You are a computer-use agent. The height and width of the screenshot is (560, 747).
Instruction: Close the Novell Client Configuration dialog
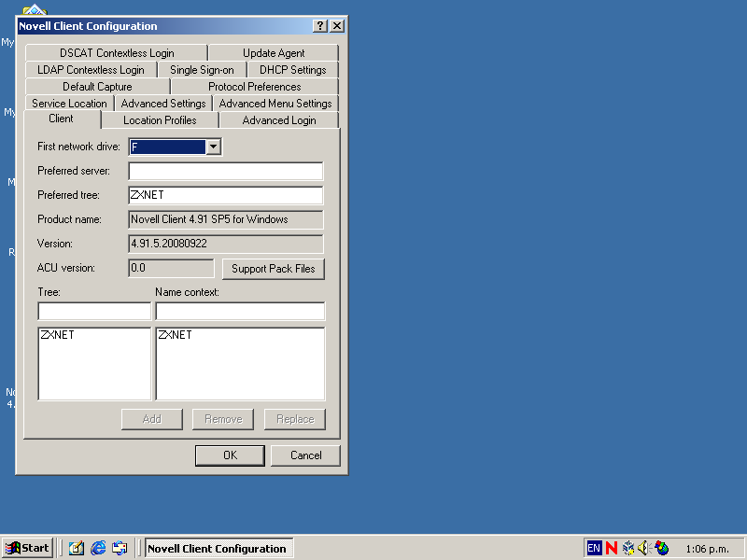pyautogui.click(x=337, y=26)
